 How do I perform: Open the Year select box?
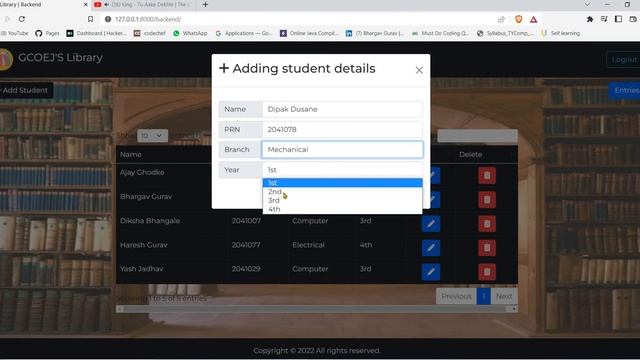coord(342,170)
